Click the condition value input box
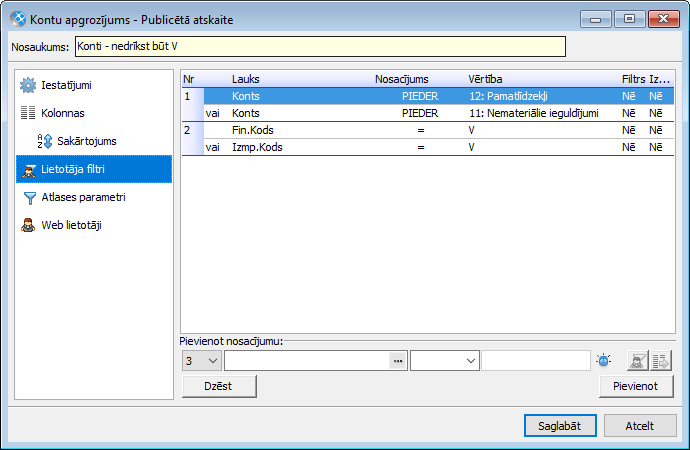690x450 pixels. 536,361
